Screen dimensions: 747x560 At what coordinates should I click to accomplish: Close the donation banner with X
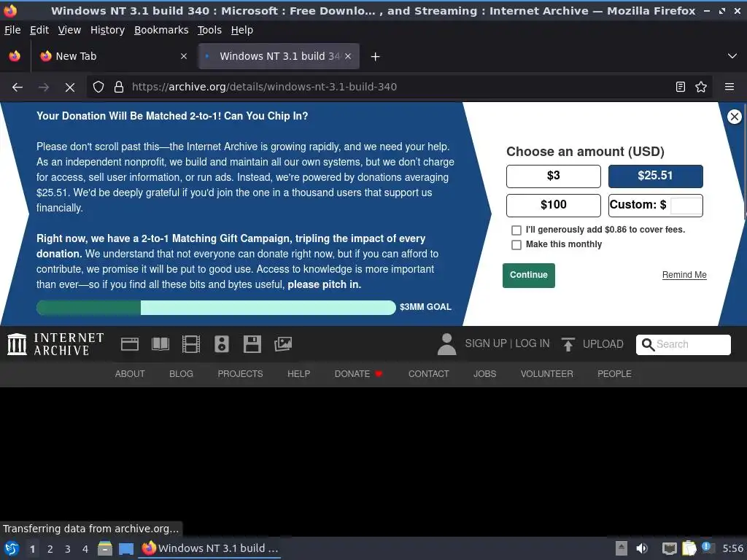click(734, 117)
